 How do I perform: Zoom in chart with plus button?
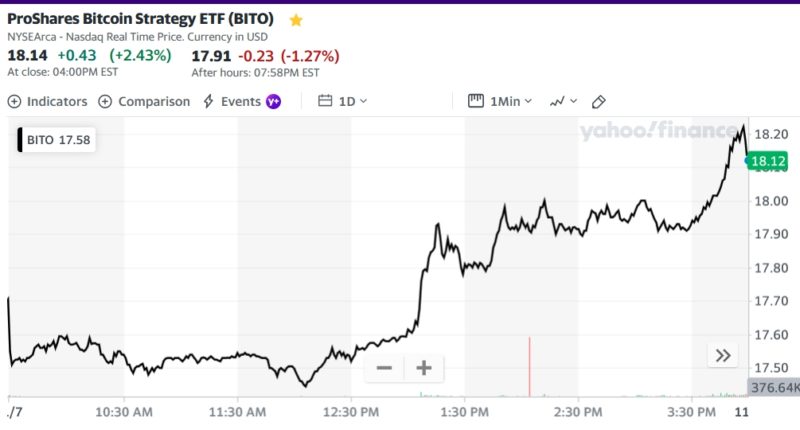point(423,368)
